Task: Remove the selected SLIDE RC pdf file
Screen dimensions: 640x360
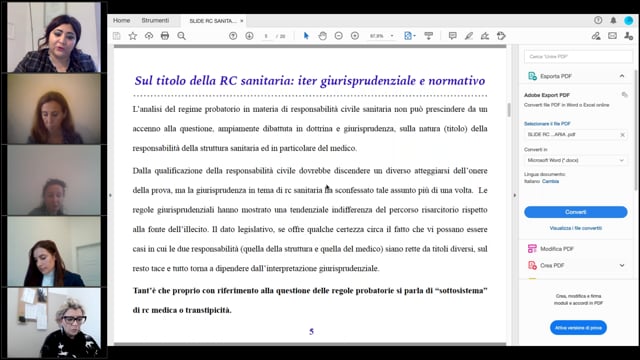Action: [622, 135]
